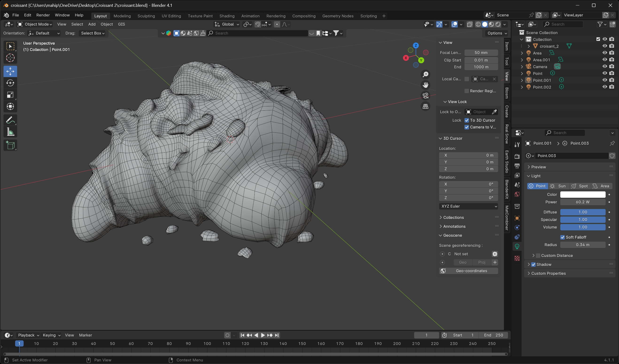Switch perspective/orthographic grid icon

coord(426,106)
